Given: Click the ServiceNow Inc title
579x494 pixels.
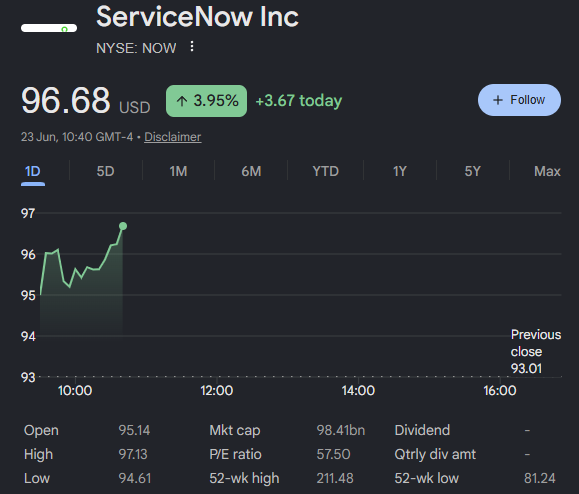Looking at the screenshot, I should (x=197, y=17).
